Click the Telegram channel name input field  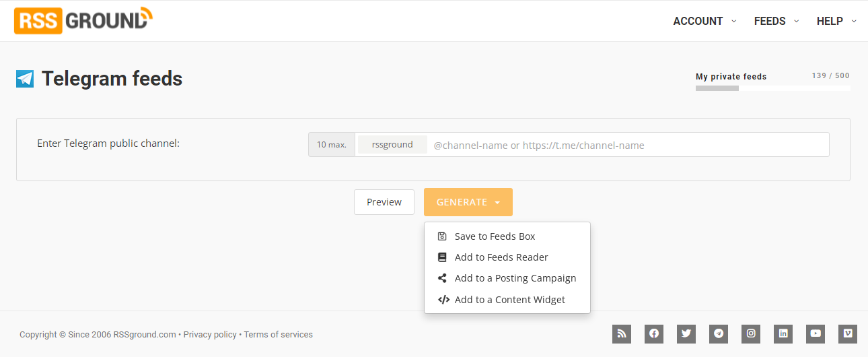pos(626,145)
